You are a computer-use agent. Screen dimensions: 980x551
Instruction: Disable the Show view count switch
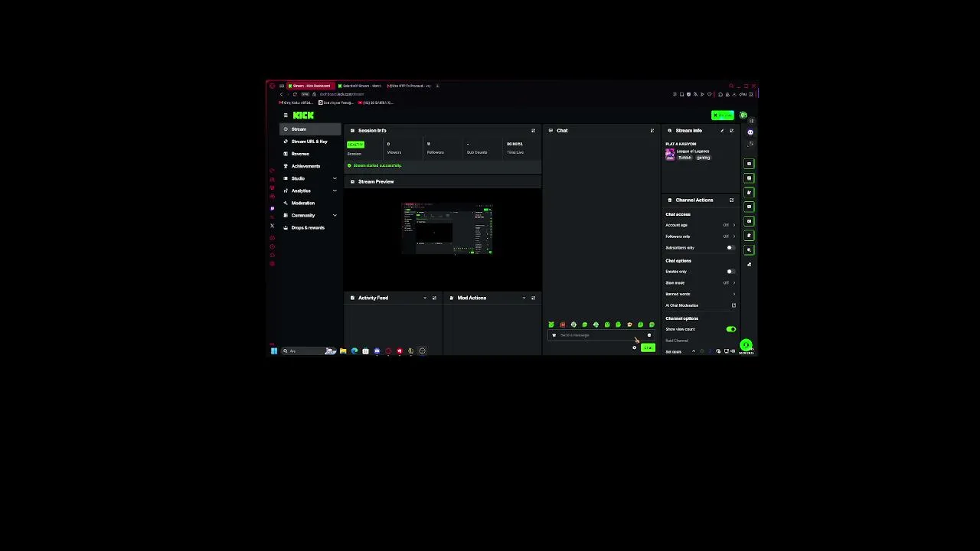coord(731,329)
